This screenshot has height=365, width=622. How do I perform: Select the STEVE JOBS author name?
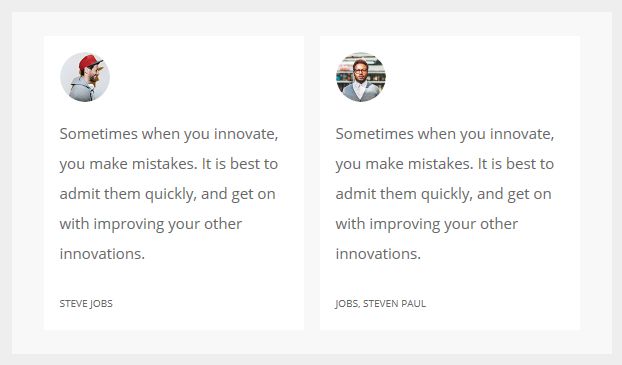click(x=86, y=304)
